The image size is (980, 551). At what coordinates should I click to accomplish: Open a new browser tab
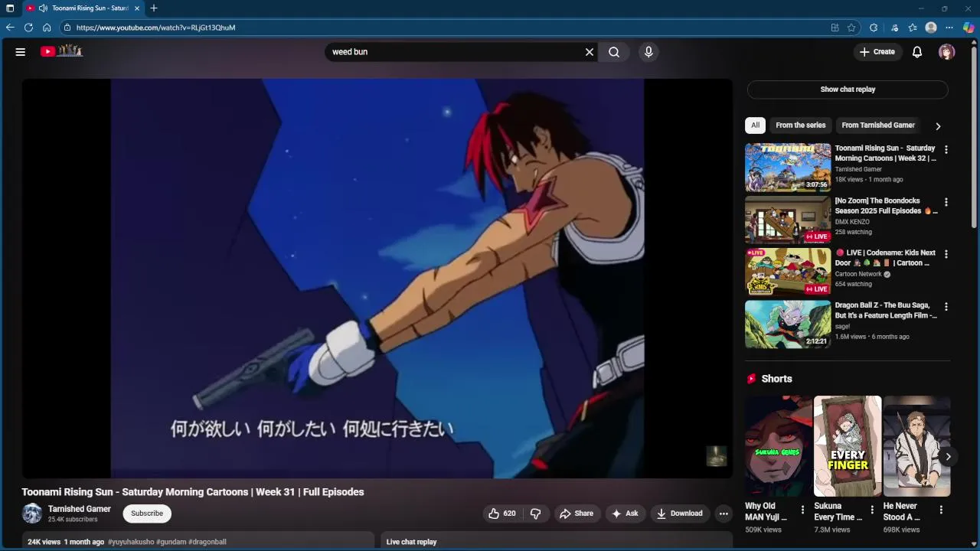pyautogui.click(x=154, y=8)
